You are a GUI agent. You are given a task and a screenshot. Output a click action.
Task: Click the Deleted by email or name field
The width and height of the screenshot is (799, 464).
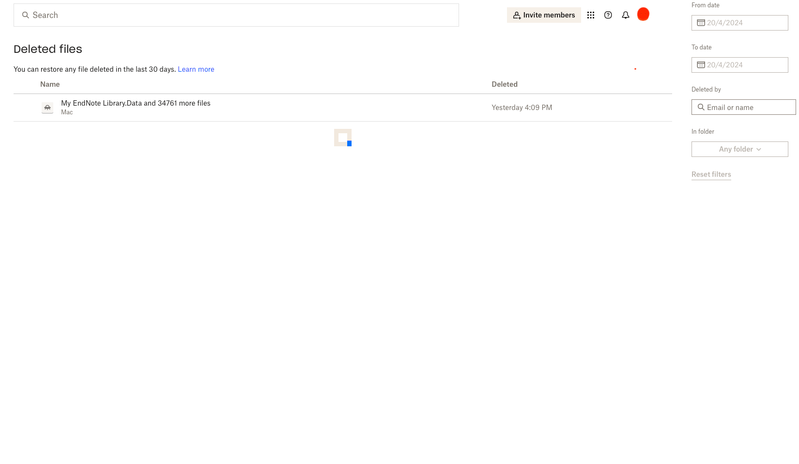tap(743, 107)
